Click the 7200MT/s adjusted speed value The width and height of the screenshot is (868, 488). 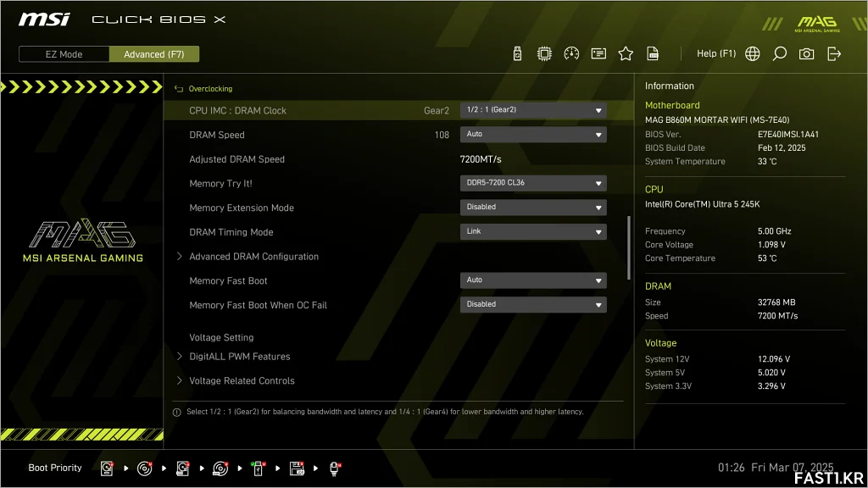point(481,159)
